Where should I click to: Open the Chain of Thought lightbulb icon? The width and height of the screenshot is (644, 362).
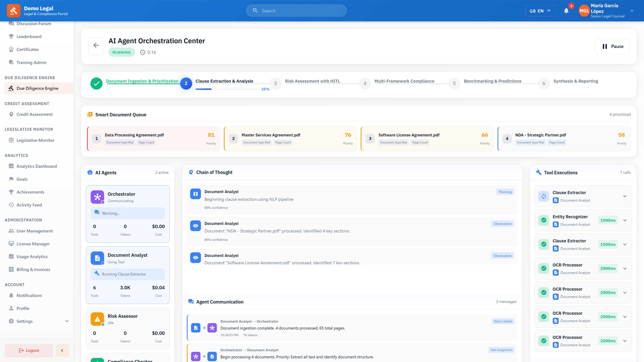tap(191, 172)
